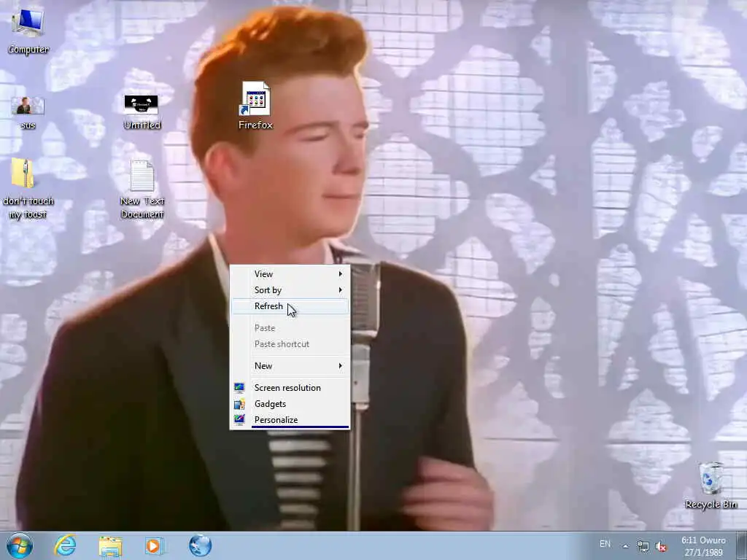This screenshot has height=560, width=747.
Task: Open Gadgets from the context menu
Action: point(290,404)
